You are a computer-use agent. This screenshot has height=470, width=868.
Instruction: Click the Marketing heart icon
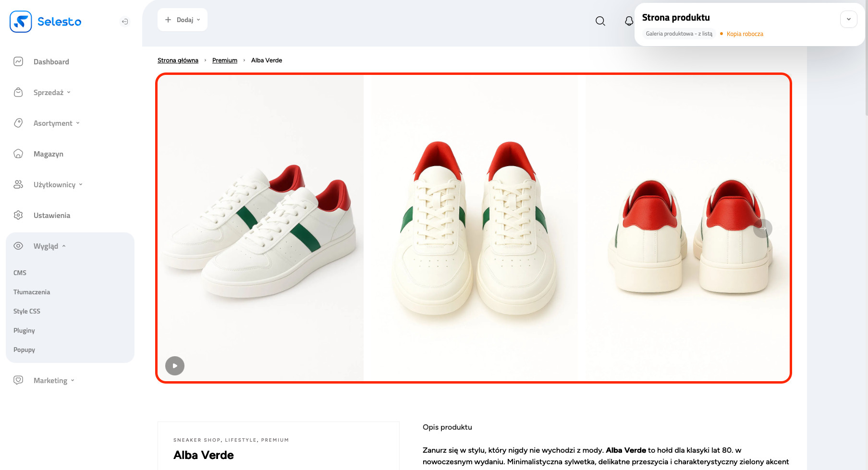(18, 380)
